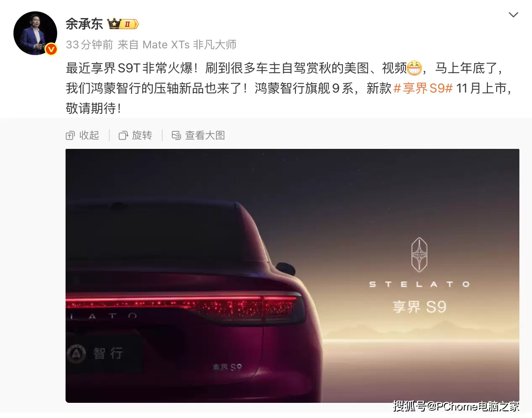Click the 33分钟前 timestamp
The width and height of the screenshot is (532, 418).
(x=90, y=45)
